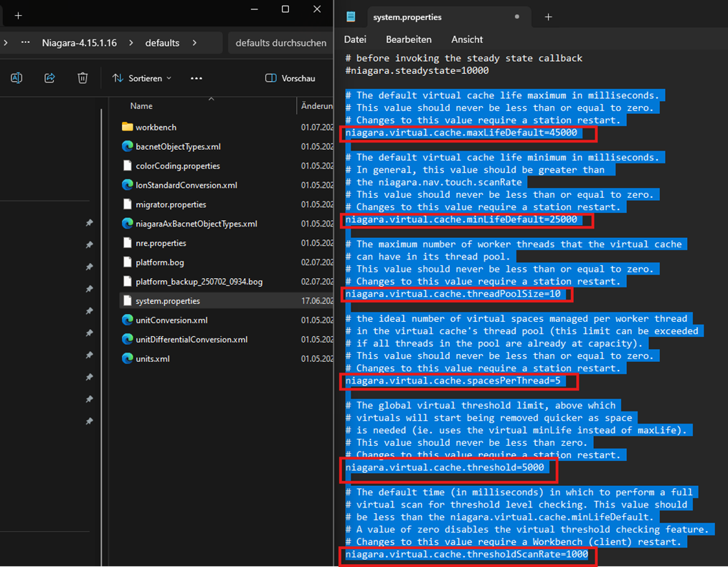The width and height of the screenshot is (728, 567).
Task: Select lonStandardConversion.xml file
Action: (186, 185)
